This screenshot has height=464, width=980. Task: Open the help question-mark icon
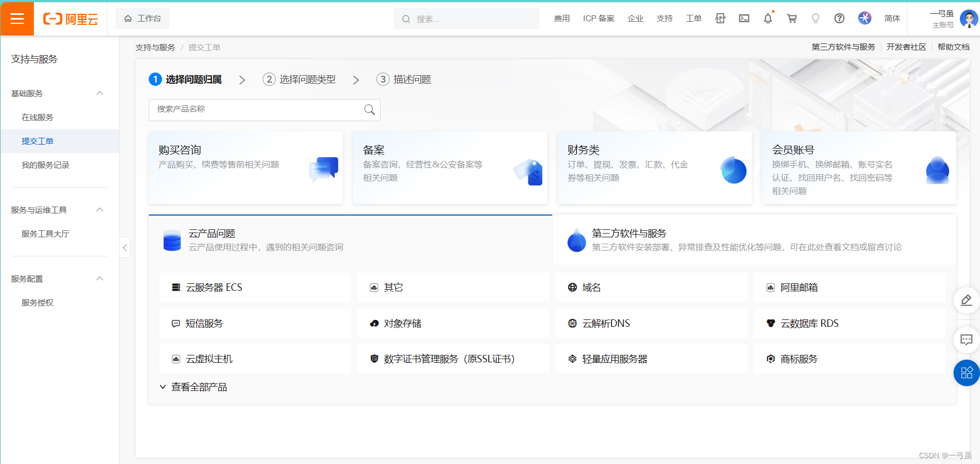coord(839,19)
